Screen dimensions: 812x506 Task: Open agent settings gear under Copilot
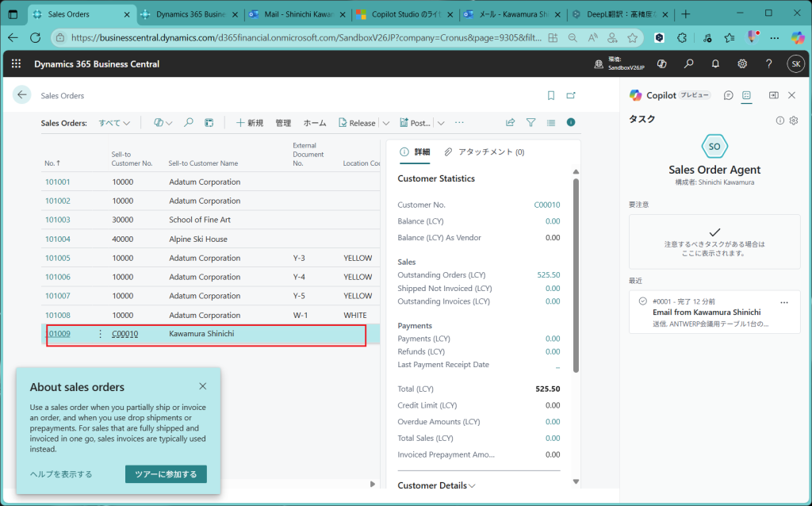click(x=794, y=121)
